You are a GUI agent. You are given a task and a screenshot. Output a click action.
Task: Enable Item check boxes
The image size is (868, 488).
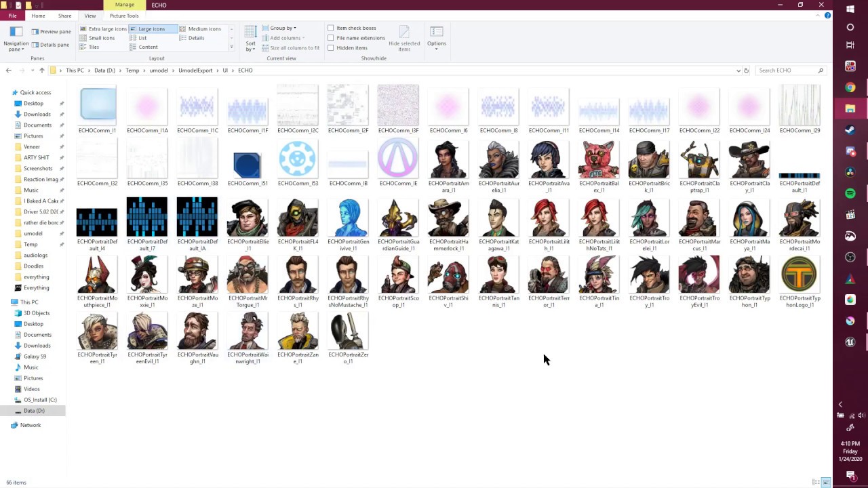(351, 28)
